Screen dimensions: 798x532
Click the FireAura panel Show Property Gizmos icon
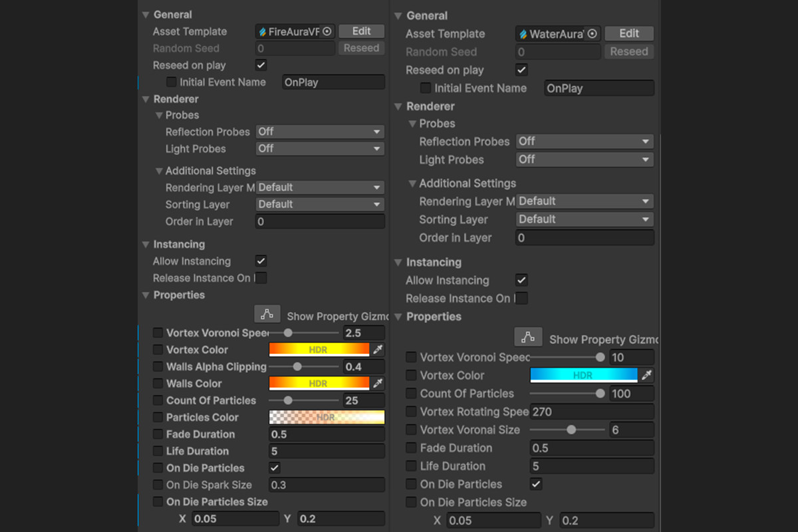point(267,314)
